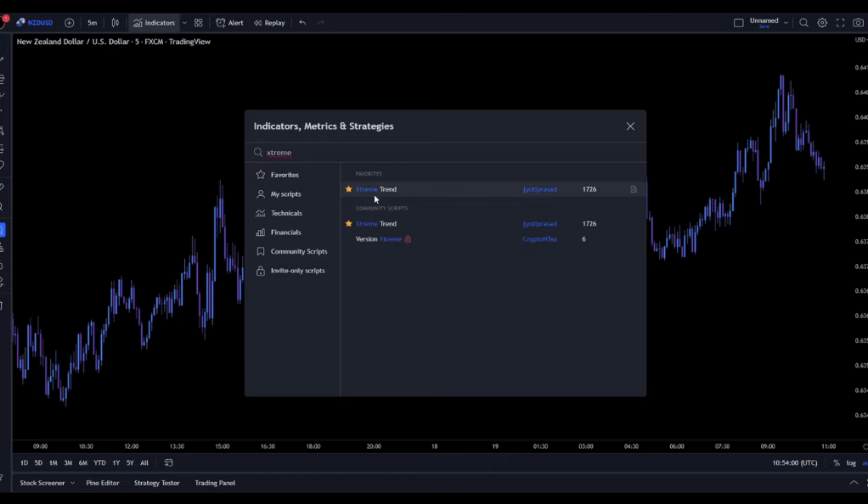Viewport: 868px width, 504px height.
Task: Select the 1Y date range button
Action: tap(116, 463)
